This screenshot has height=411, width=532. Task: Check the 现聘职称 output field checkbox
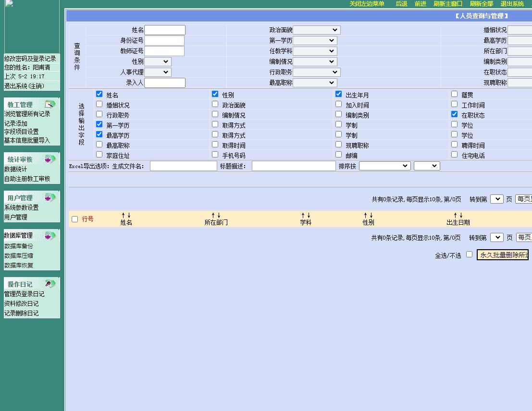coord(338,145)
